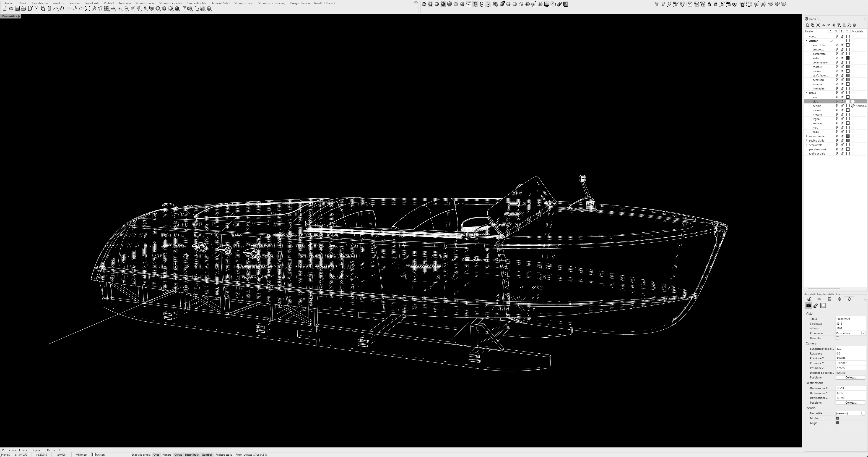Uncheck the Grigio background checkbox
The width and height of the screenshot is (868, 457).
[837, 423]
